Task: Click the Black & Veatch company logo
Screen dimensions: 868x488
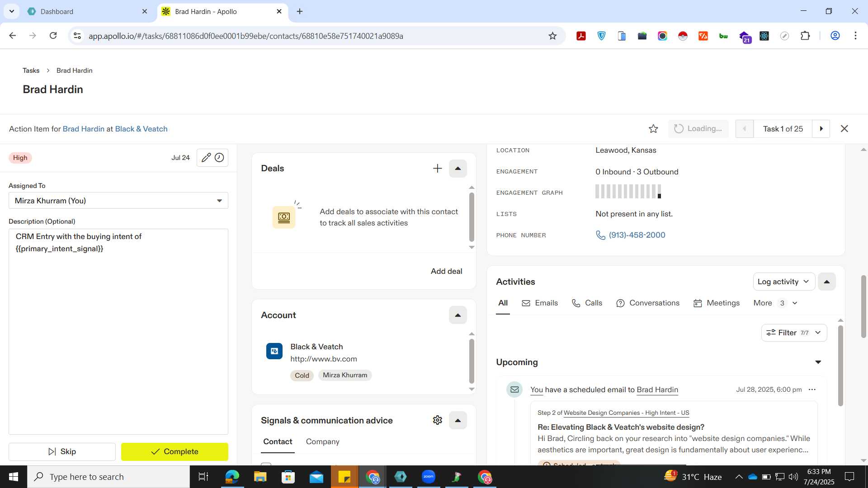Action: [x=274, y=351]
